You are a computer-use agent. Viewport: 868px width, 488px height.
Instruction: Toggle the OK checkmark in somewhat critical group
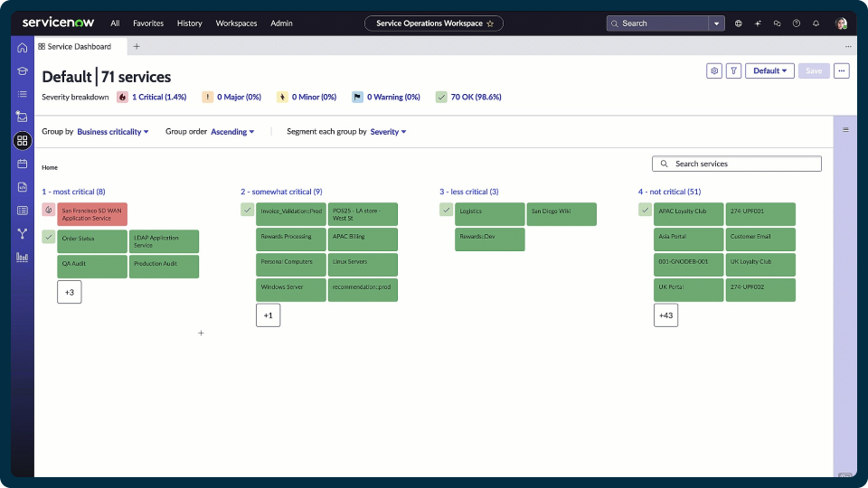coord(248,210)
